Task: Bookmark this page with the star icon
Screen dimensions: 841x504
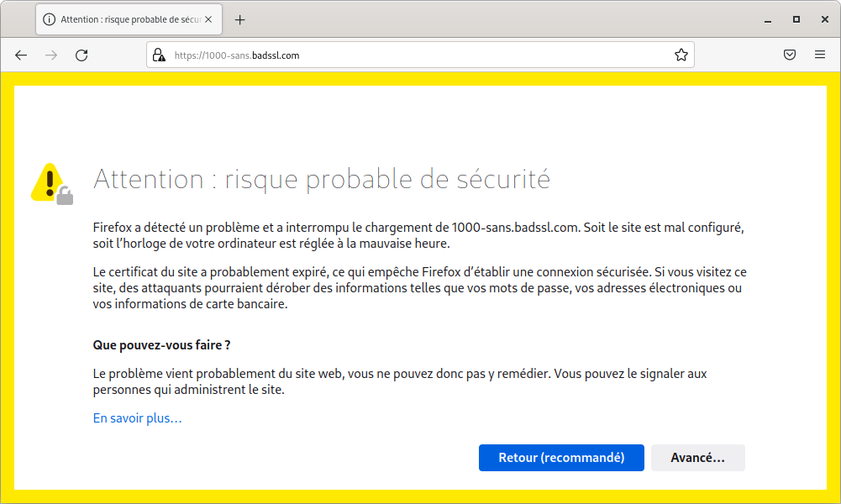Action: [x=681, y=55]
